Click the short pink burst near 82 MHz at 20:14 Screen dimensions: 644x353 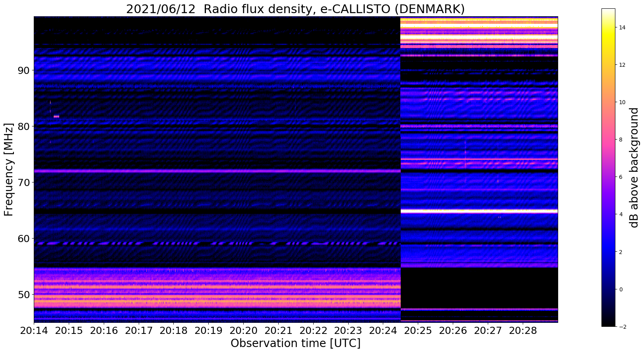(x=56, y=116)
